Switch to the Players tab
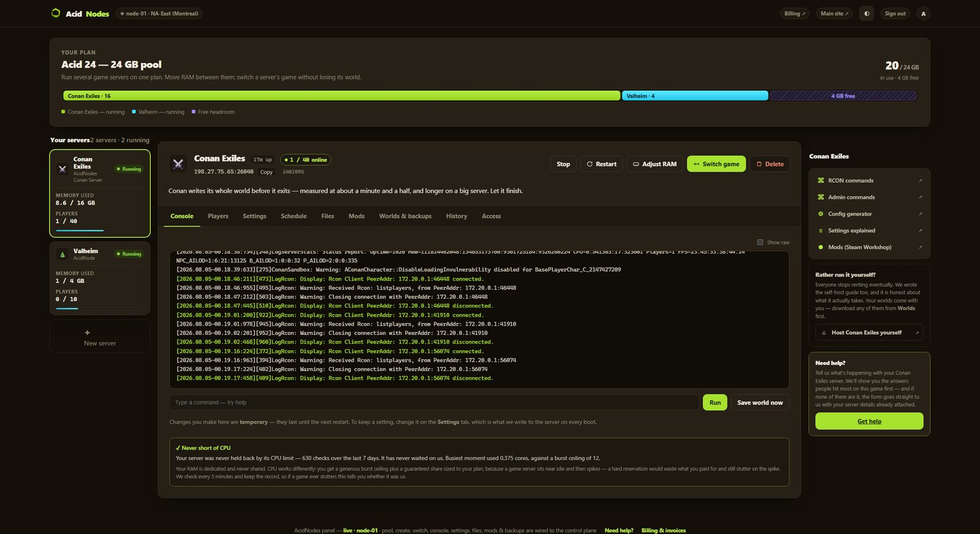This screenshot has height=534, width=980. coord(218,216)
